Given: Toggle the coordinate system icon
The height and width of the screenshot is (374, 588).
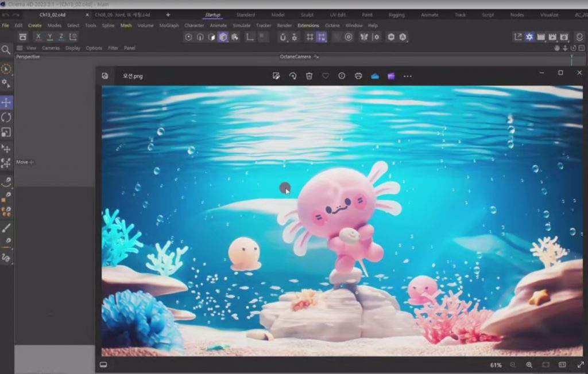Looking at the screenshot, I should [x=73, y=37].
